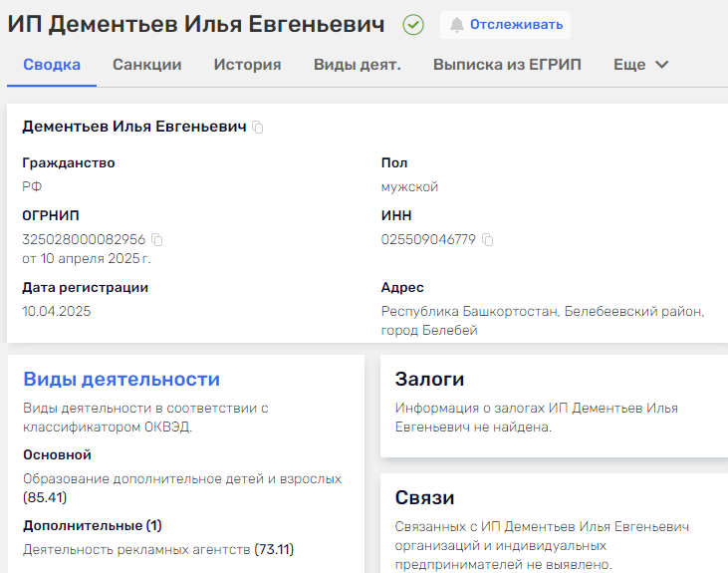
Task: Click the Отслеживать button
Action: coord(505,25)
